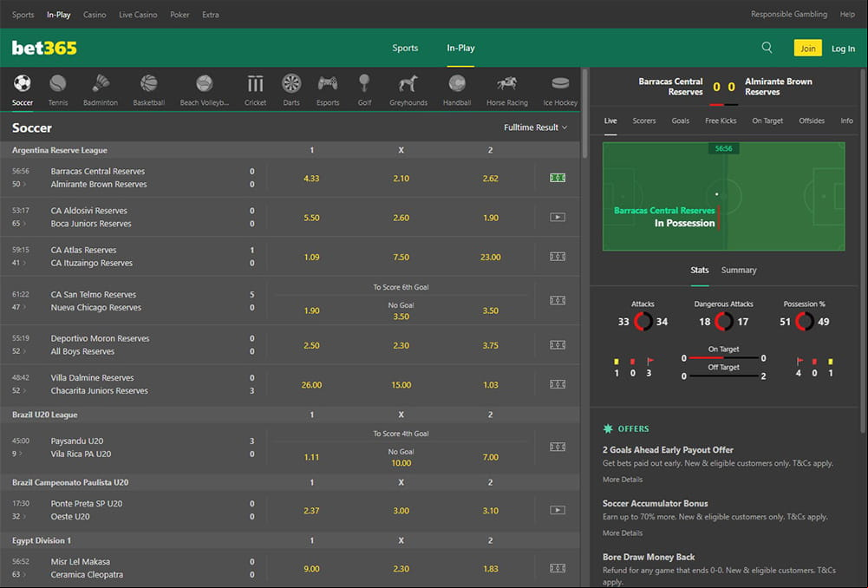
Task: Choose the Basketball sport icon
Action: (148, 83)
